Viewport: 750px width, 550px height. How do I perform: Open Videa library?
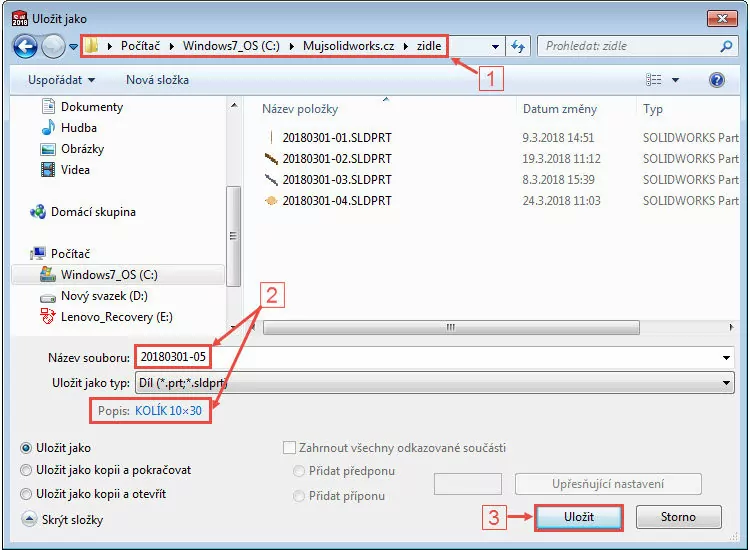[x=75, y=170]
